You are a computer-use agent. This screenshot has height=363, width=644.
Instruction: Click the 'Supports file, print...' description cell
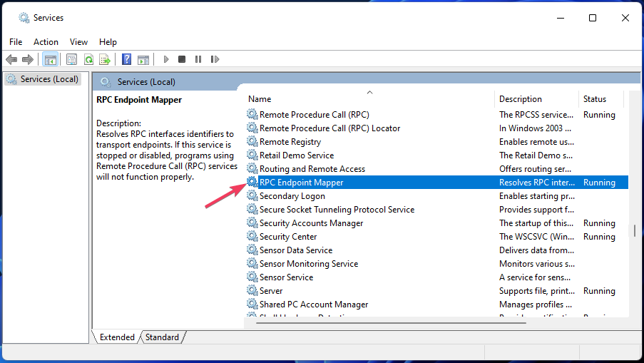537,291
